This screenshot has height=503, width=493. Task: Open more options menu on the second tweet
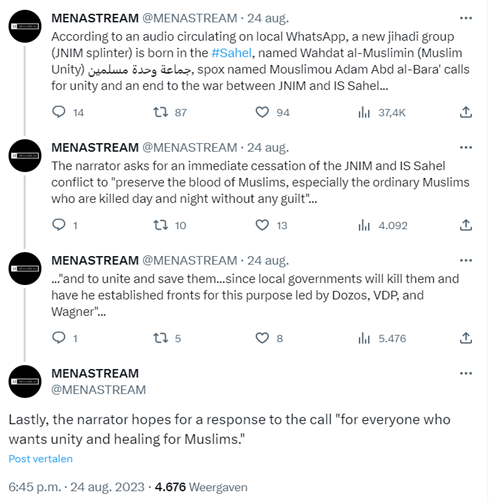point(466,147)
